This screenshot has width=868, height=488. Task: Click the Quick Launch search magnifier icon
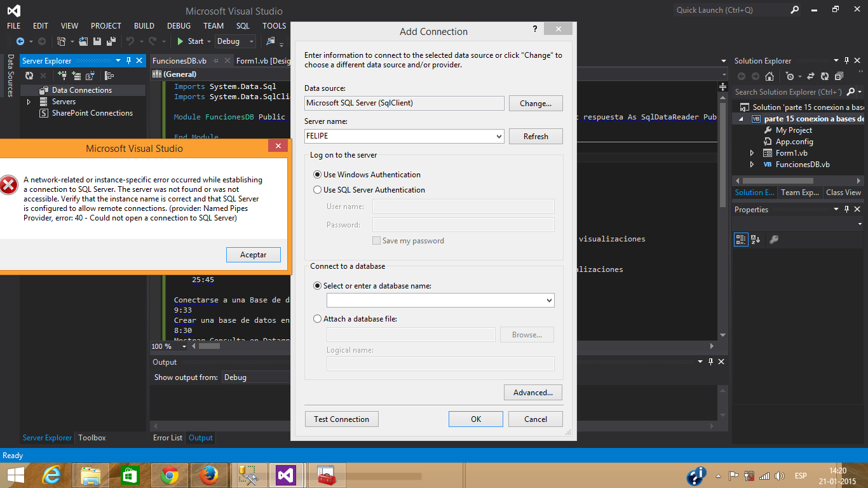point(795,10)
